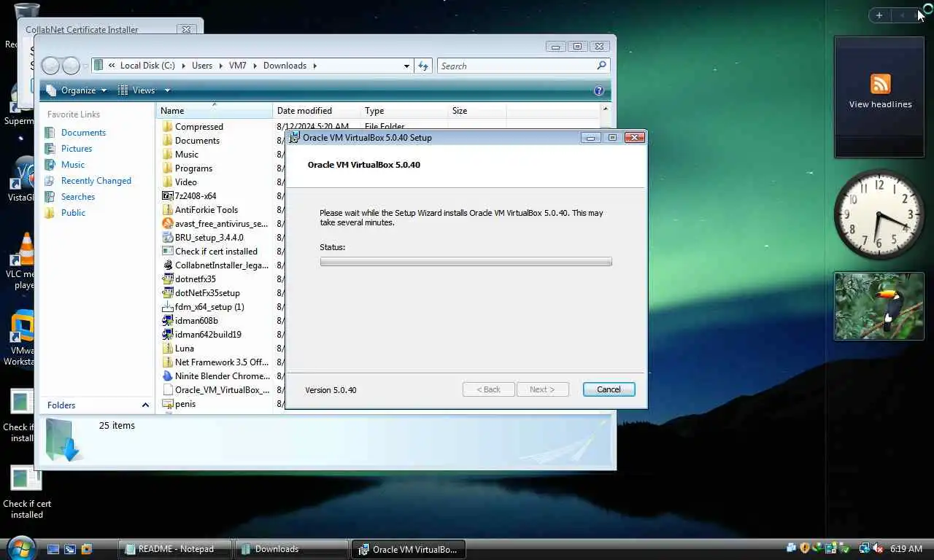Click the plus icon to add sidebar gadgets
The height and width of the screenshot is (560, 934).
tap(879, 15)
